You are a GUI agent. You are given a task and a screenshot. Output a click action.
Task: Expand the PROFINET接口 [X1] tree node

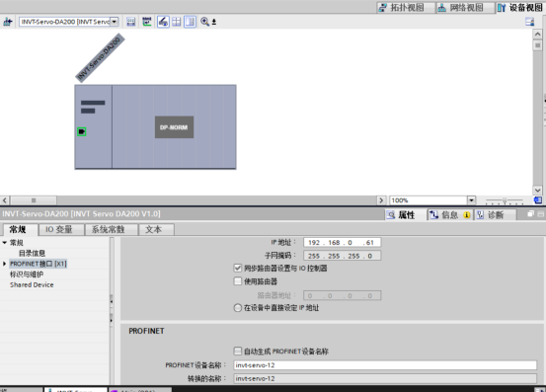pyautogui.click(x=5, y=264)
